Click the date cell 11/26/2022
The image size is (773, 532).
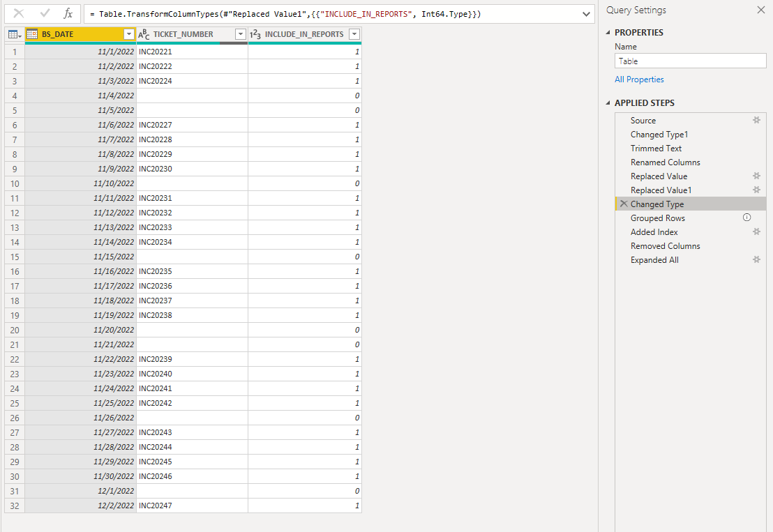pos(81,418)
